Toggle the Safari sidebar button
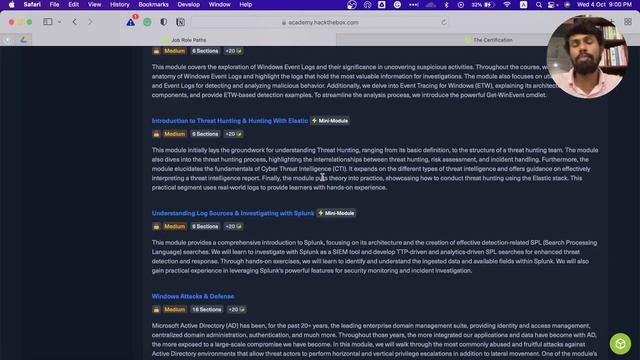 [48, 22]
